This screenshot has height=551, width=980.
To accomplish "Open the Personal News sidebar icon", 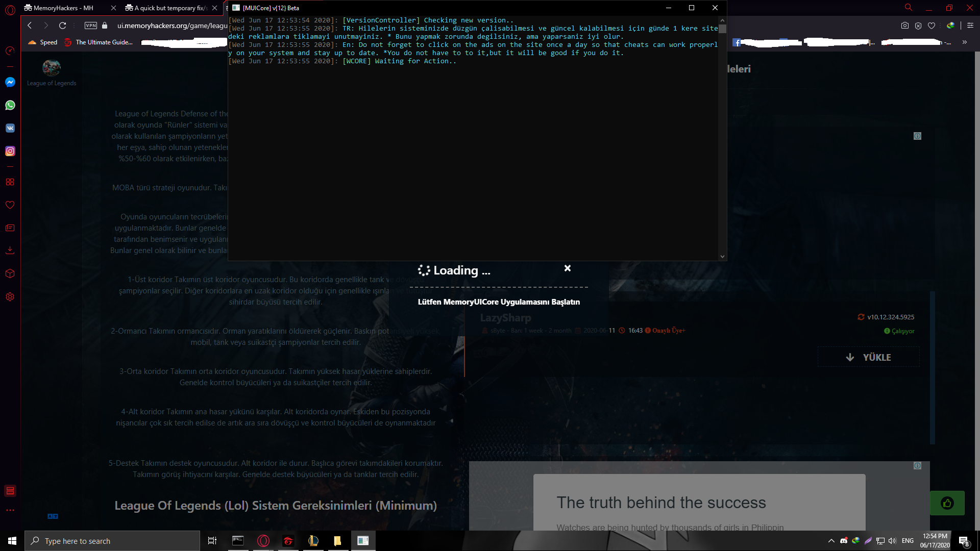I will click(x=10, y=228).
